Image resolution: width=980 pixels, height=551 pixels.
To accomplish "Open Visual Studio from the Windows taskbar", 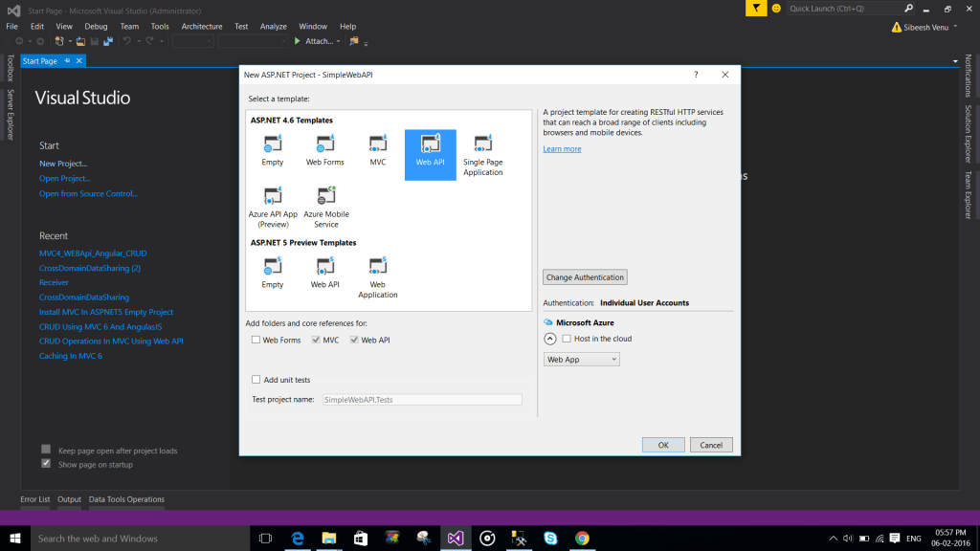I will (456, 538).
